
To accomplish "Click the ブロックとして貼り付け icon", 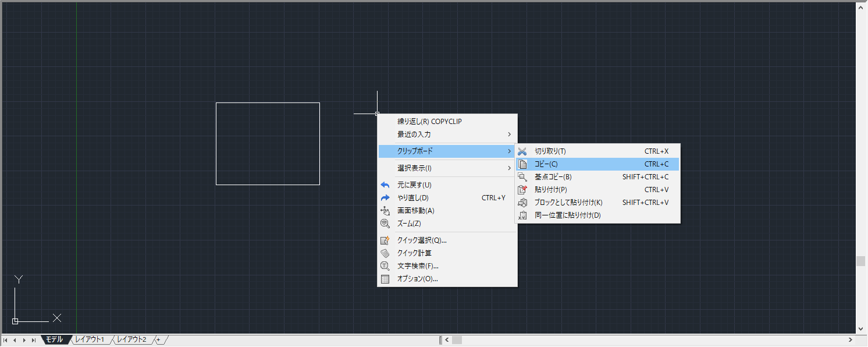I will coord(522,203).
